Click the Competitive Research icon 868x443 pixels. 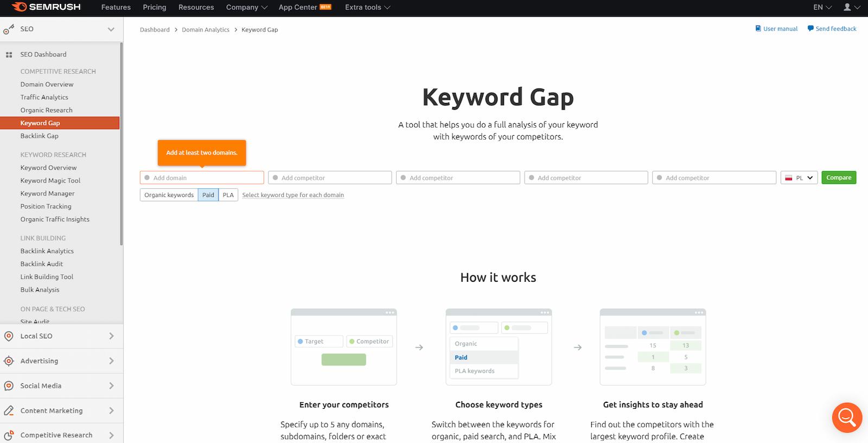9,435
